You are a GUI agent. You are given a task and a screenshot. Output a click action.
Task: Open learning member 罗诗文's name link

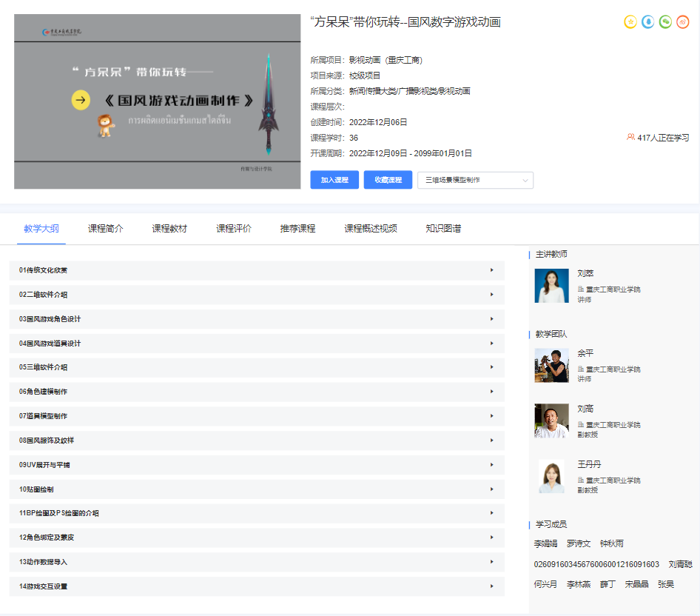579,543
